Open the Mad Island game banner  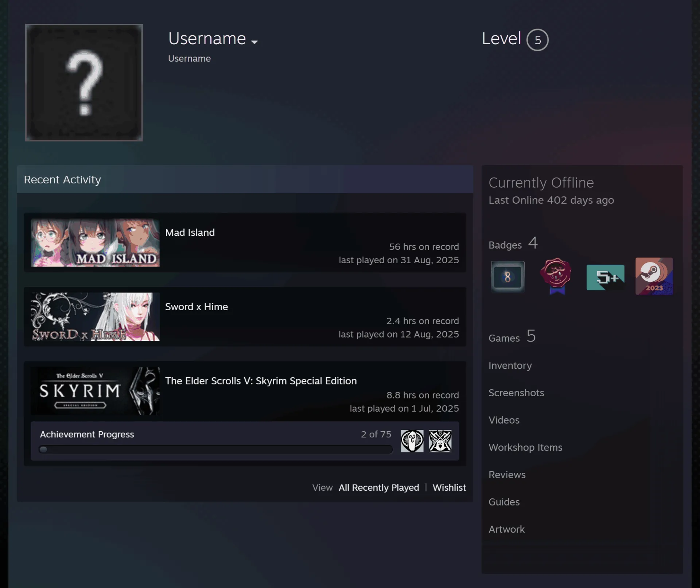coord(95,243)
